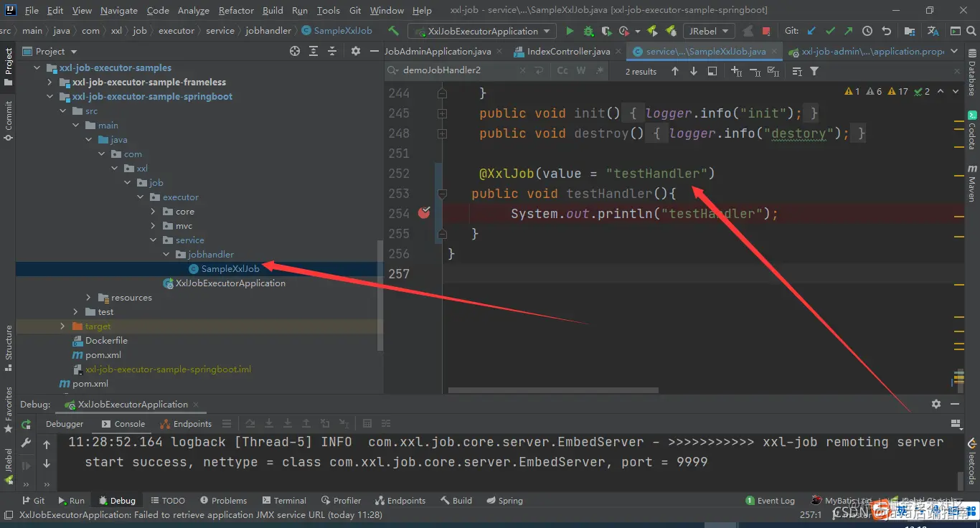Click the Spring tool window button
Image resolution: width=980 pixels, height=528 pixels.
(x=504, y=501)
